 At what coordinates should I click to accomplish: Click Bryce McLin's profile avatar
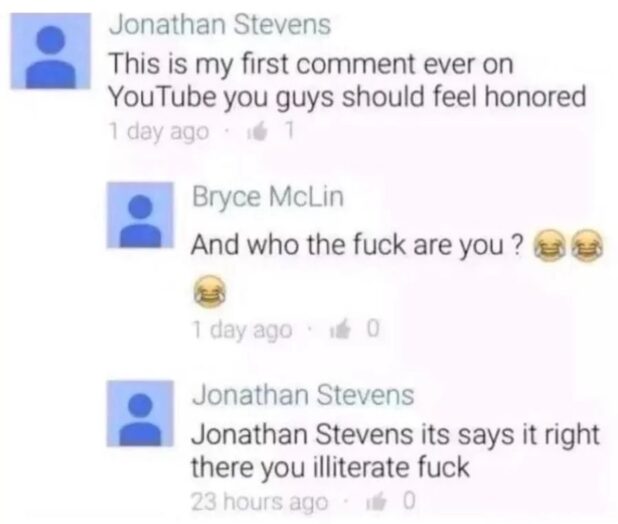[140, 215]
